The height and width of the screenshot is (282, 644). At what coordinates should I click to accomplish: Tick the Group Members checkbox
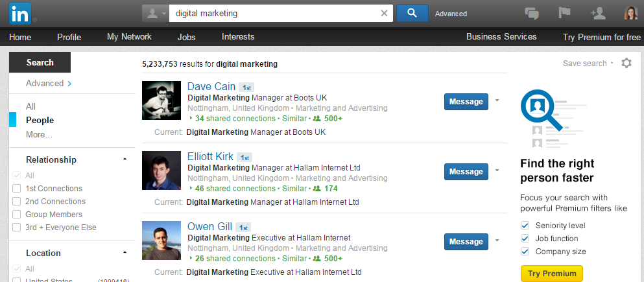[17, 215]
